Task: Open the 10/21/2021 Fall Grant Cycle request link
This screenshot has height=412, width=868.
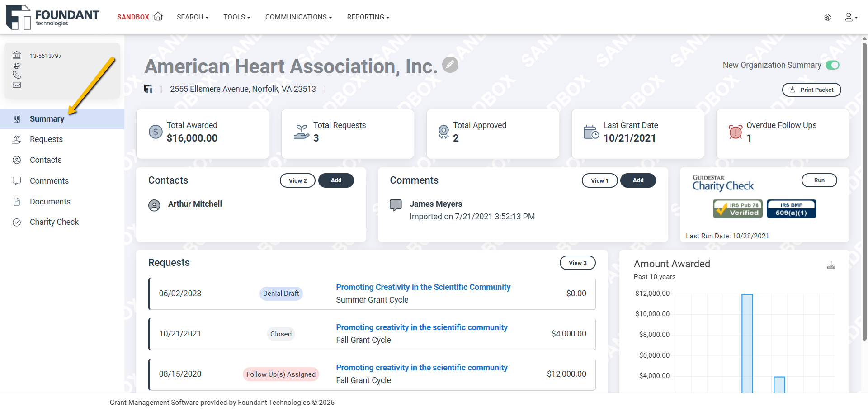Action: point(422,327)
